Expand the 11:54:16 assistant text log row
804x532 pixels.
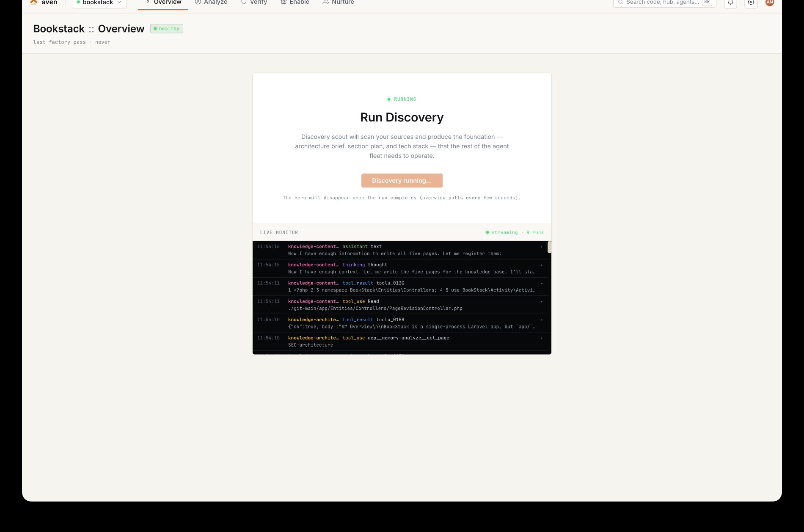point(400,250)
